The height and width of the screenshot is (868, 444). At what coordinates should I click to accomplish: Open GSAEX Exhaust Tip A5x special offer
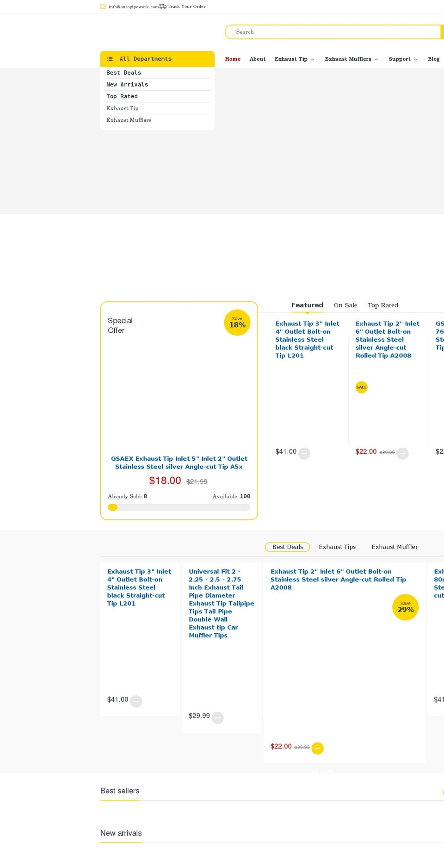[x=179, y=462]
